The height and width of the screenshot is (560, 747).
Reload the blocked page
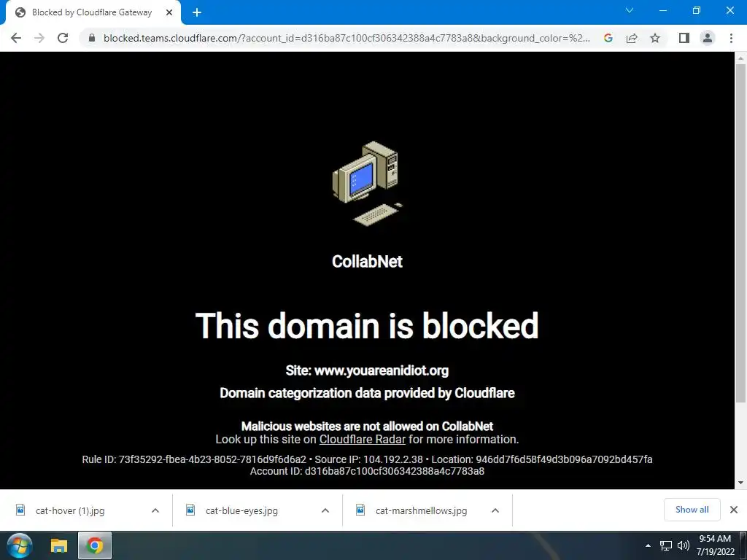coord(63,38)
